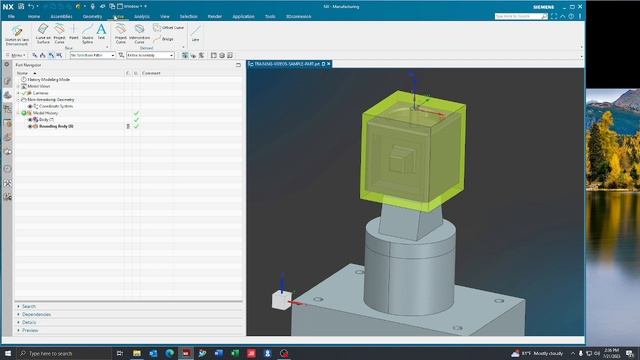This screenshot has width=640, height=360.
Task: Select the Studio Spline tool
Action: pos(87,33)
